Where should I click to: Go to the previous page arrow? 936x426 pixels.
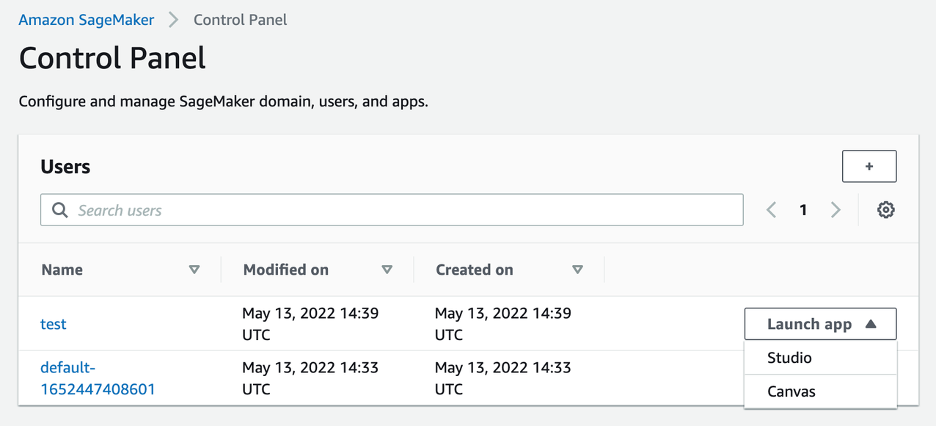click(772, 210)
